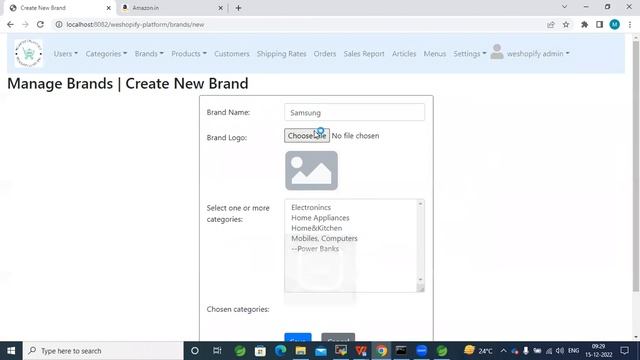Toggle the Chrome side panel icon
This screenshot has height=360, width=640.
coord(599,24)
